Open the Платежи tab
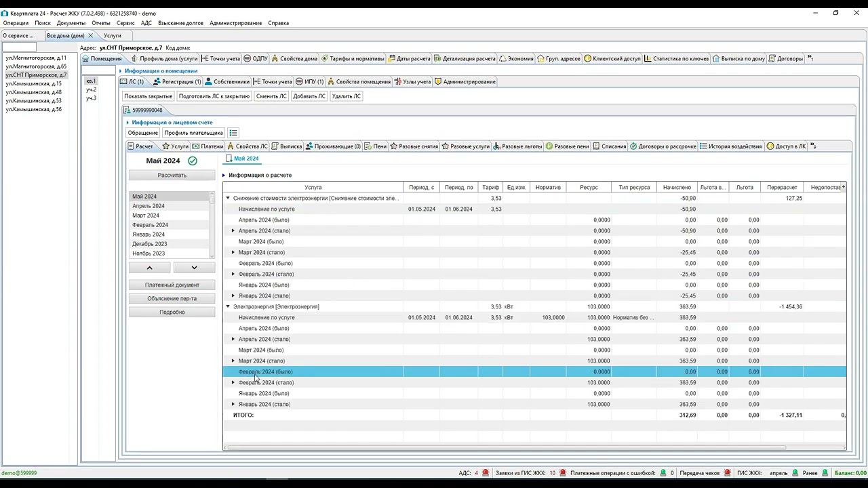 tap(208, 146)
